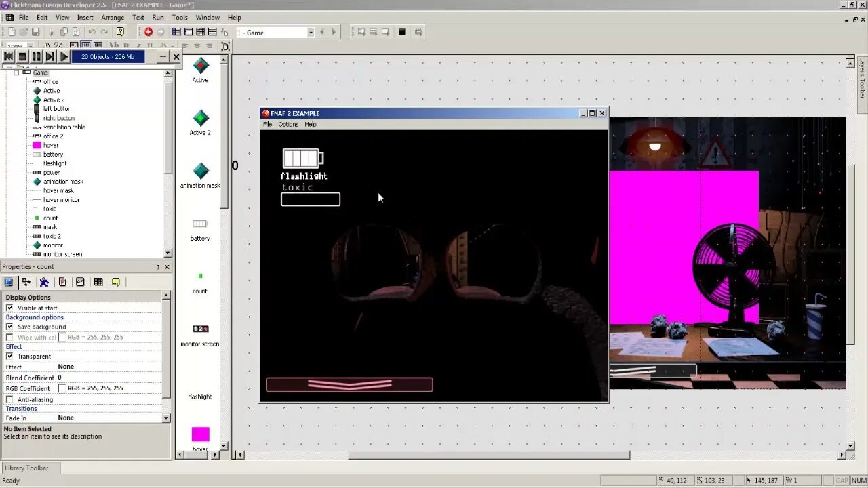Toggle the Visible at start checkbox

pyautogui.click(x=9, y=308)
